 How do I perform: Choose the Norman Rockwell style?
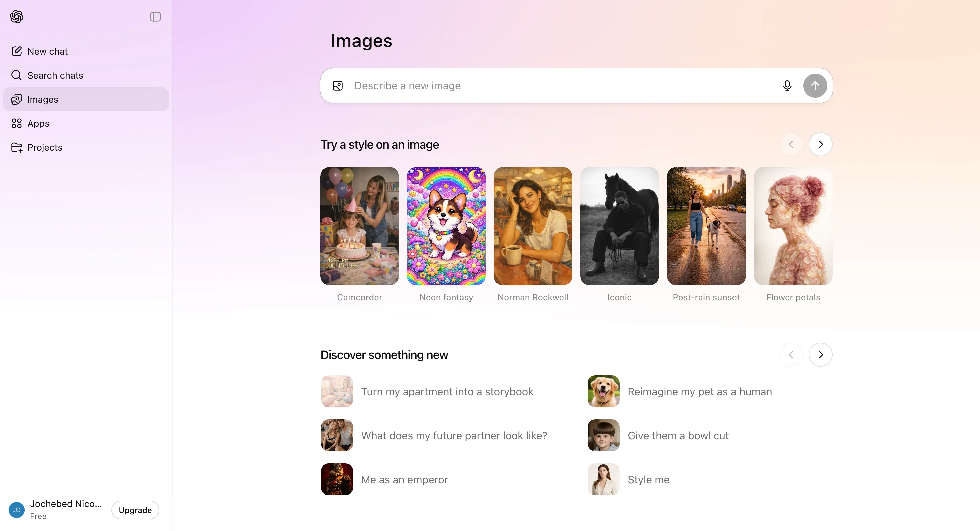click(533, 226)
